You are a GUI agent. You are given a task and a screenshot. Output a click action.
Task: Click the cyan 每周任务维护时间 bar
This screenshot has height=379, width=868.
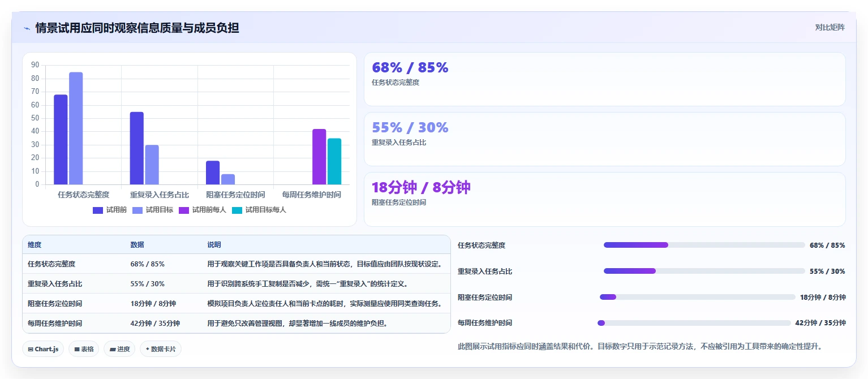(x=334, y=161)
